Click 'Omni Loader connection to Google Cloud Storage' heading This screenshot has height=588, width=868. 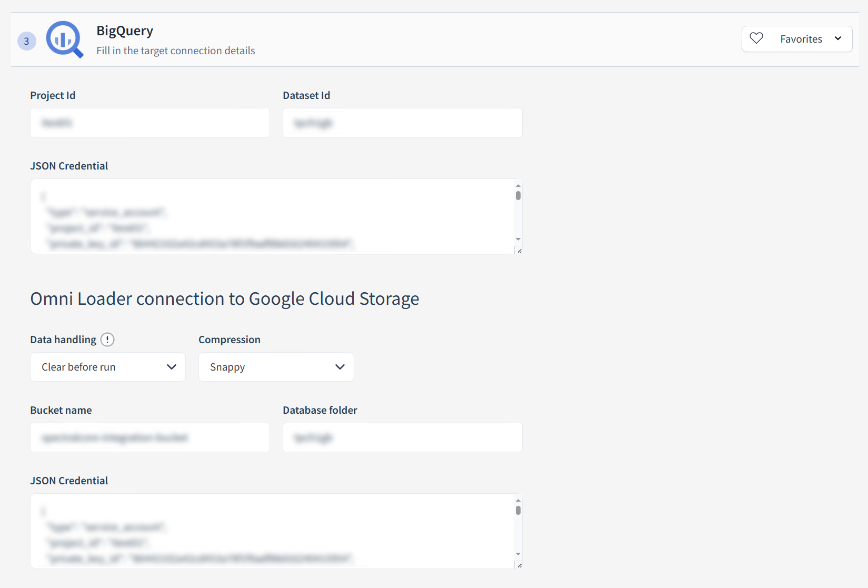click(x=225, y=299)
